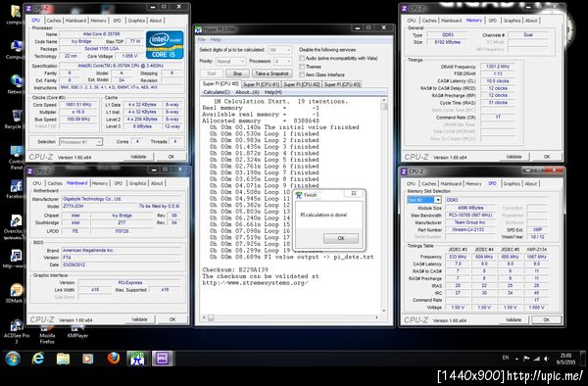
Task: Switch to the Super PI [CPU #1] tab
Action: click(261, 84)
